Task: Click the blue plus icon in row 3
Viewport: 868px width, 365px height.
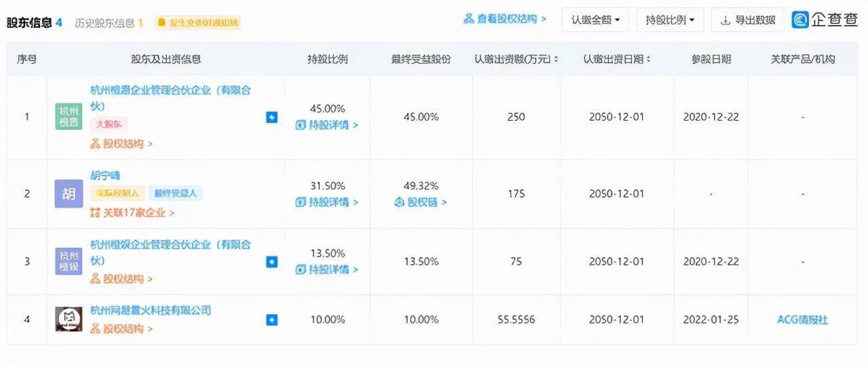Action: [271, 262]
